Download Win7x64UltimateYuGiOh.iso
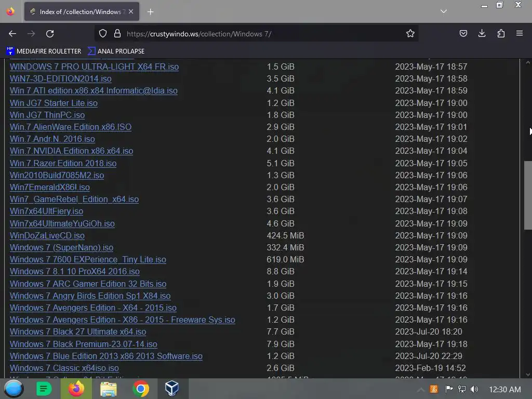Screen dimensions: 532x399 62,223
